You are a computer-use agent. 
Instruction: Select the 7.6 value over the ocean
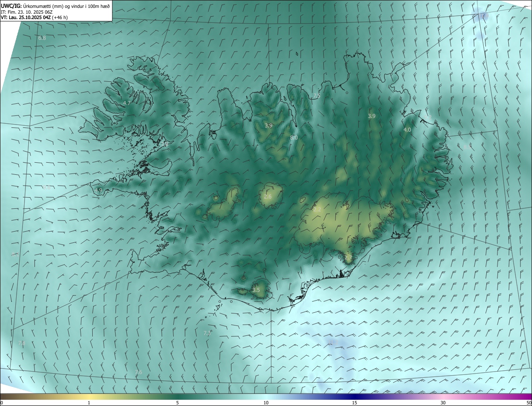pos(138,372)
